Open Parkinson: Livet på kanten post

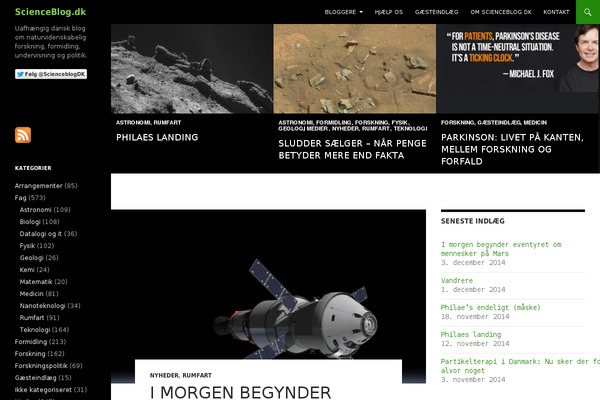coord(512,149)
